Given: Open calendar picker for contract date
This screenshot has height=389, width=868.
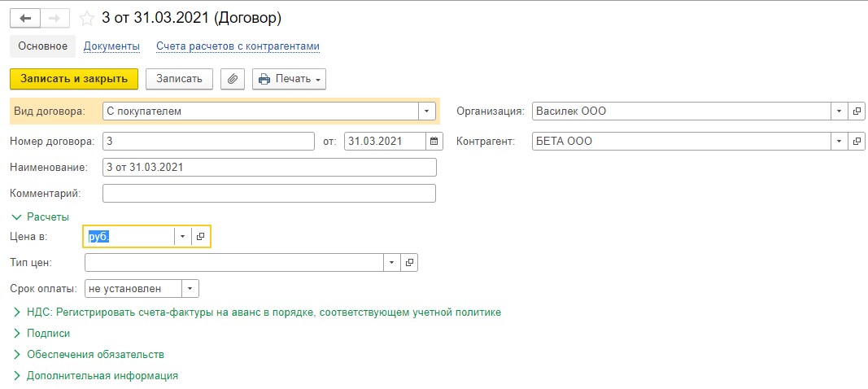Looking at the screenshot, I should click(434, 142).
